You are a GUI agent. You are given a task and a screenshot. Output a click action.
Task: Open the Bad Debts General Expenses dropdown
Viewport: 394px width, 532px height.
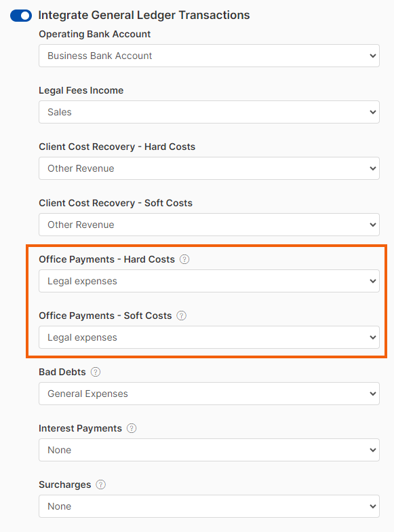[x=209, y=394]
